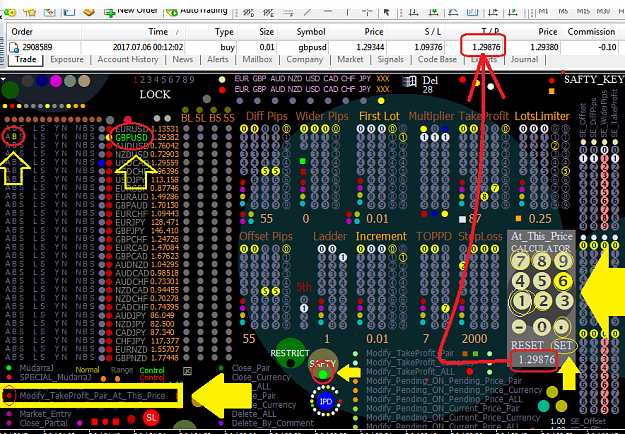This screenshot has height=434, width=625.
Task: Pick the dark blue circle swatch at top left
Action: 41,81
